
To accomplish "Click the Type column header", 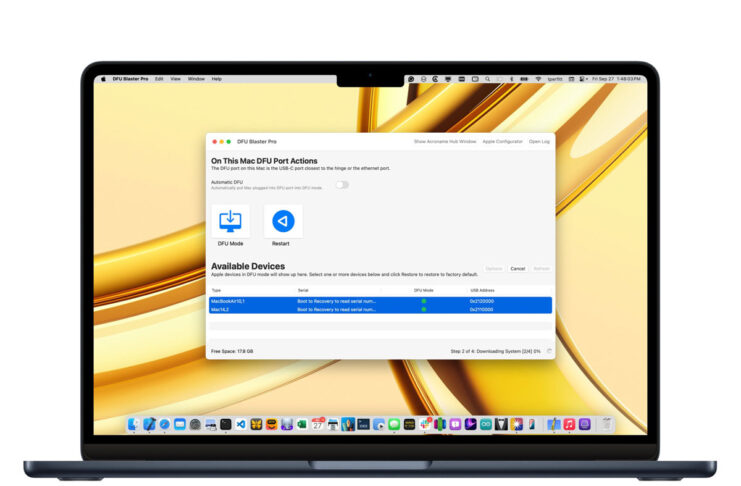I will tap(216, 290).
